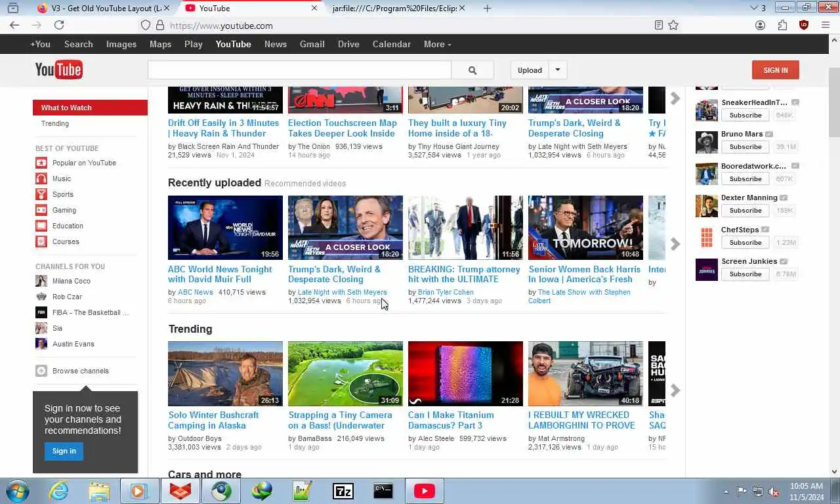The height and width of the screenshot is (504, 840).
Task: Open the 7-Zip taskbar icon
Action: point(343,491)
